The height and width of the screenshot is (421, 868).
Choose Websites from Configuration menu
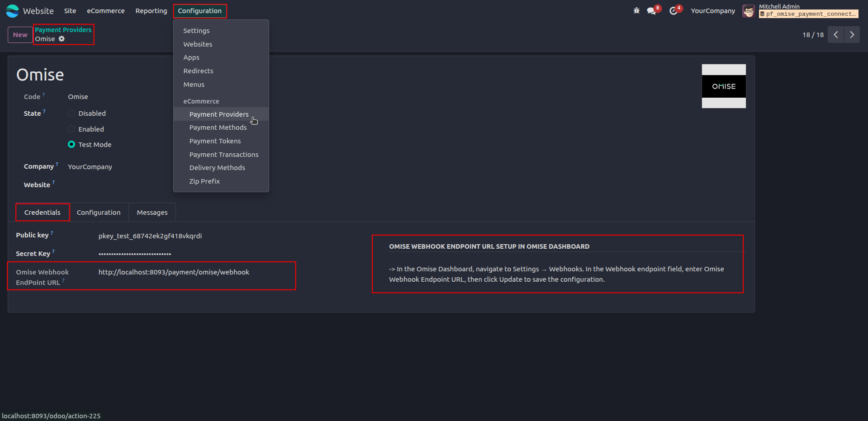coord(221,44)
